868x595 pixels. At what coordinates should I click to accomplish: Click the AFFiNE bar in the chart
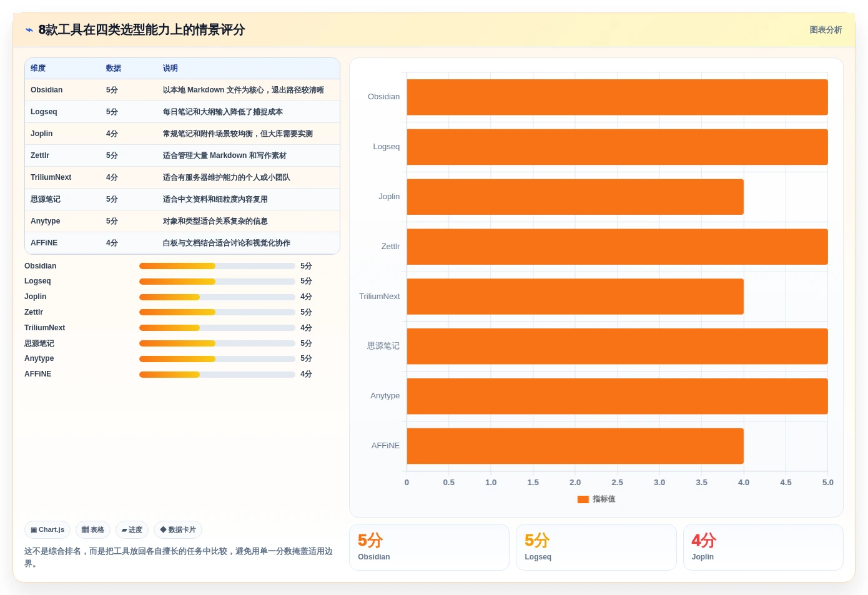(575, 446)
